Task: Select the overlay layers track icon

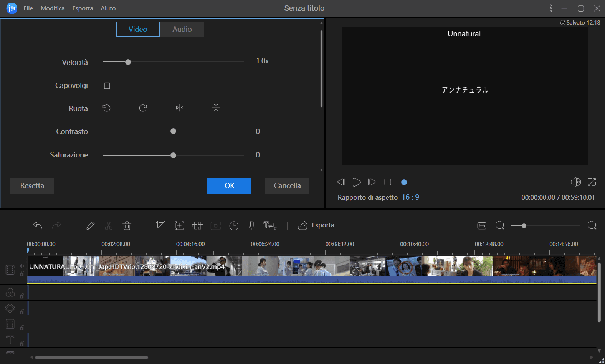Action: [x=10, y=308]
